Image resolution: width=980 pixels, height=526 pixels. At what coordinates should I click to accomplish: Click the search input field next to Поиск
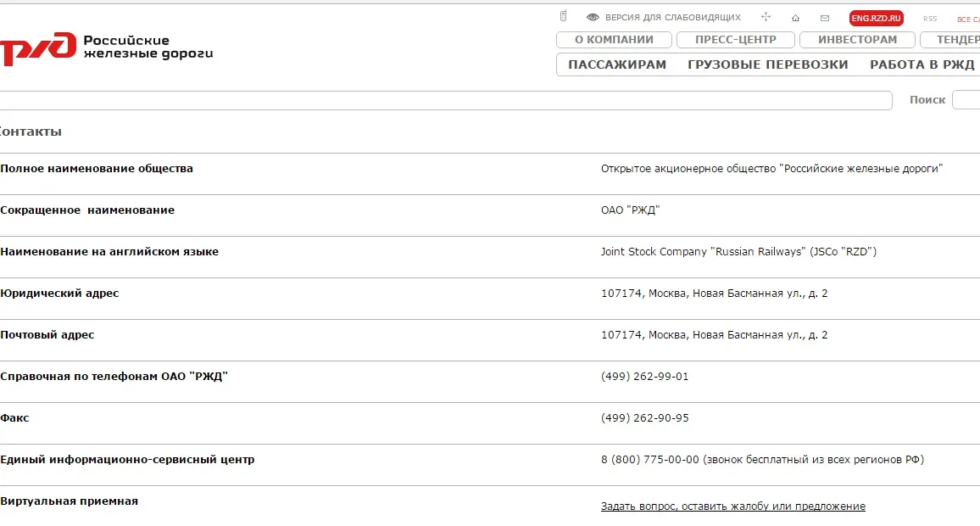tap(966, 99)
